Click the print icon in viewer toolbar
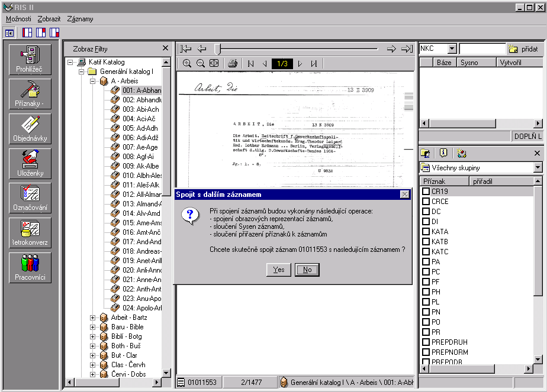The height and width of the screenshot is (392, 547). click(233, 64)
